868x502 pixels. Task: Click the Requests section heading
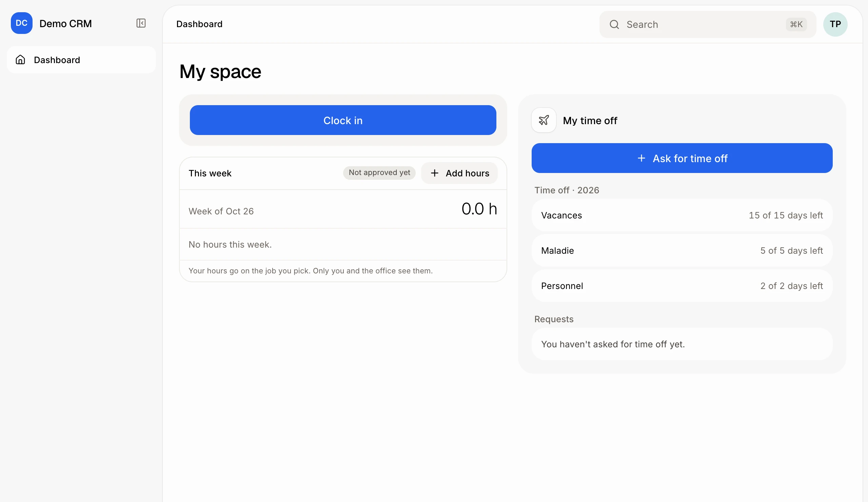pyautogui.click(x=554, y=319)
